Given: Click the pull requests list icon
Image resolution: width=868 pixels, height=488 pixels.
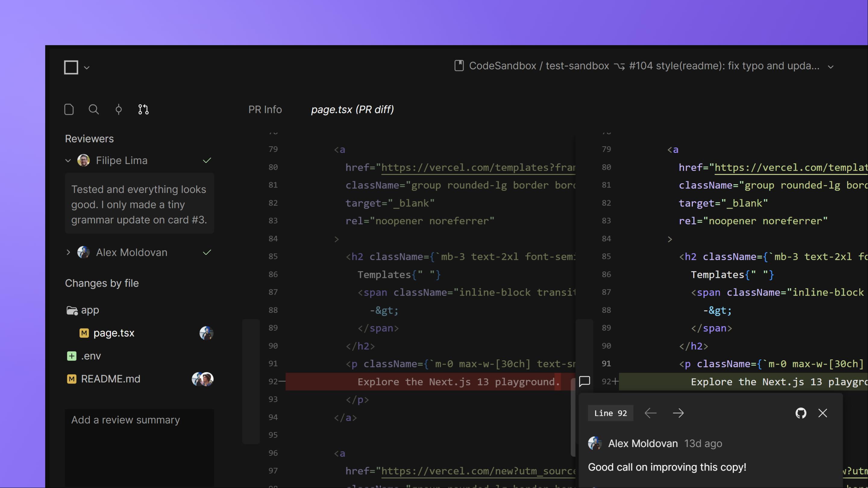Looking at the screenshot, I should coord(143,110).
